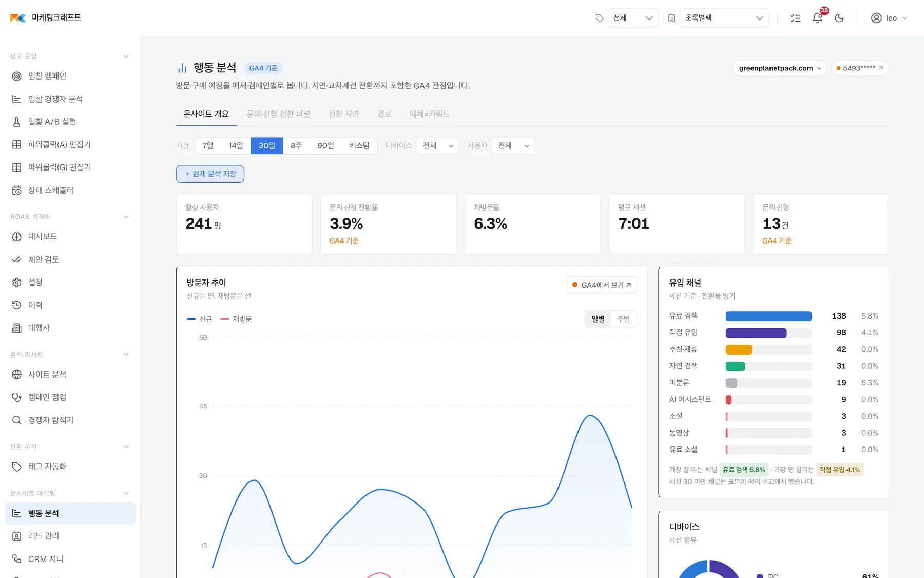This screenshot has height=578, width=924.
Task: Click the 유료 검색 5.8% badge
Action: coord(744,470)
